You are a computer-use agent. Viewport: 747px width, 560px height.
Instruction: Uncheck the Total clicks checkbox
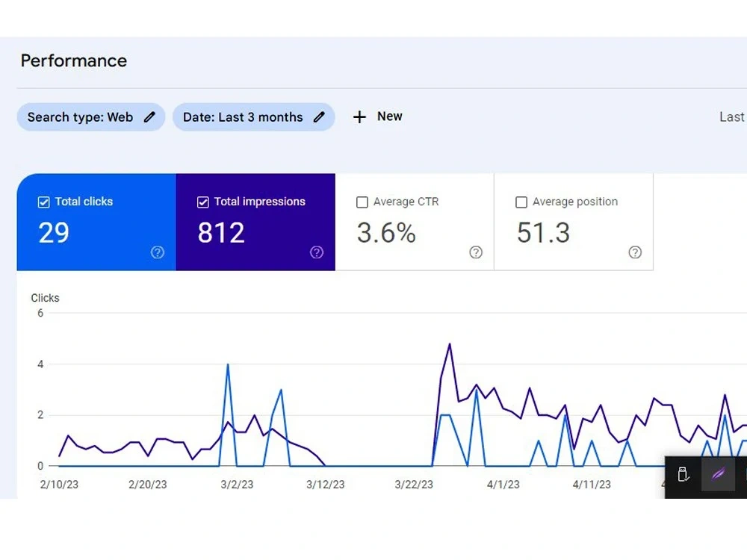(43, 202)
